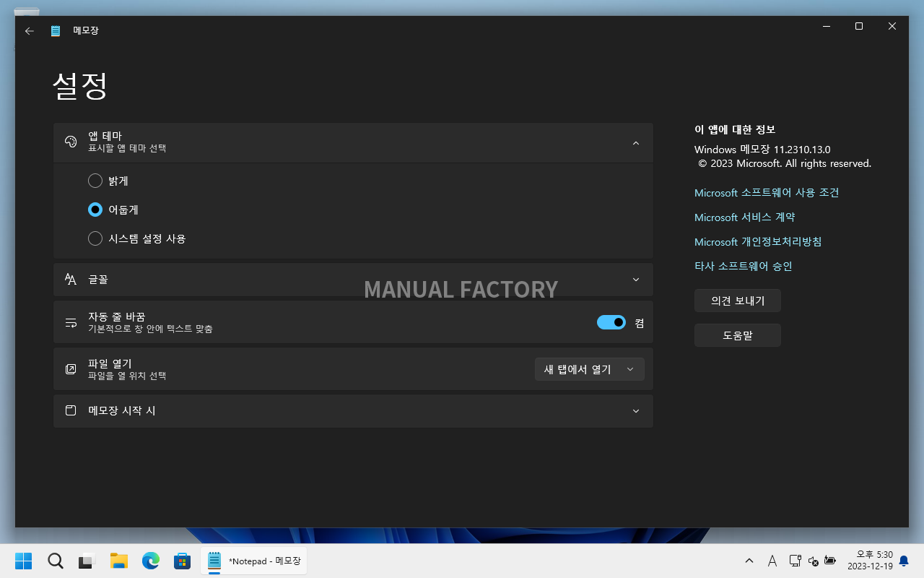Click the 파일을 열 위치 선택 description
Image resolution: width=924 pixels, height=578 pixels.
(x=127, y=376)
